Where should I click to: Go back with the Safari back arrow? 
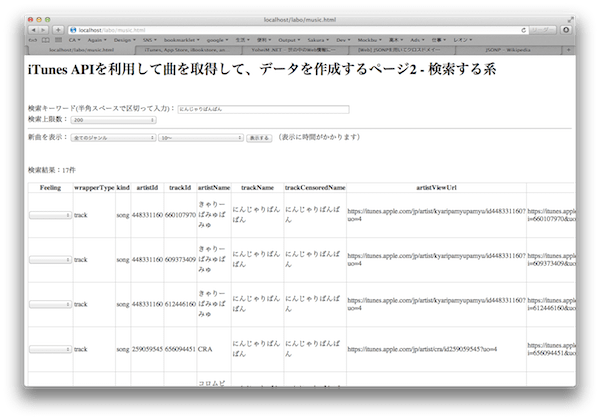point(33,30)
